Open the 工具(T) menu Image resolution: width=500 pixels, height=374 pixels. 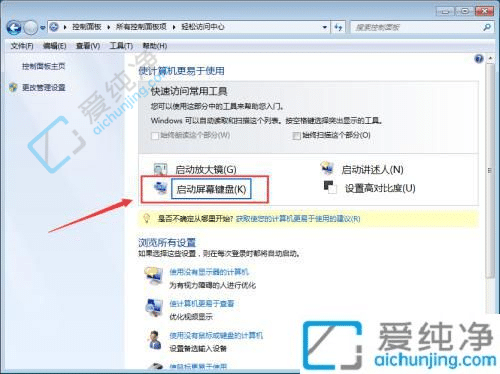click(x=121, y=46)
